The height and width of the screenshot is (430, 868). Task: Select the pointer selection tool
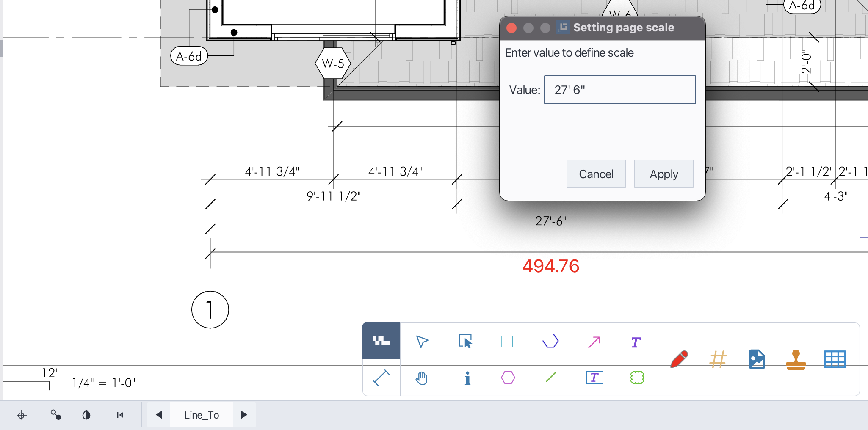tap(422, 342)
